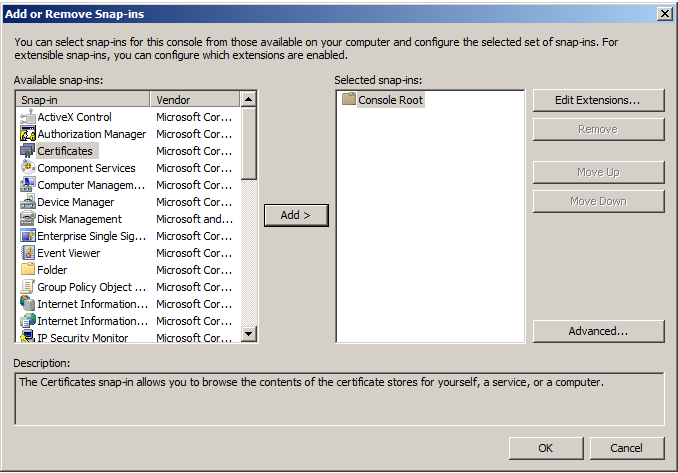Sort by the Snap-in column header
The height and width of the screenshot is (473, 678).
(83, 100)
